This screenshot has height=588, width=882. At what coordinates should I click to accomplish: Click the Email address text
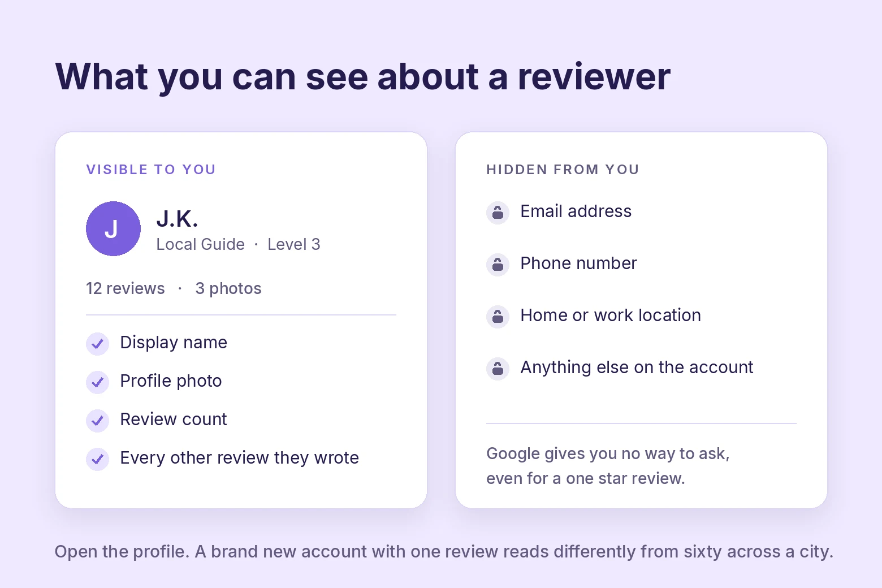(576, 211)
